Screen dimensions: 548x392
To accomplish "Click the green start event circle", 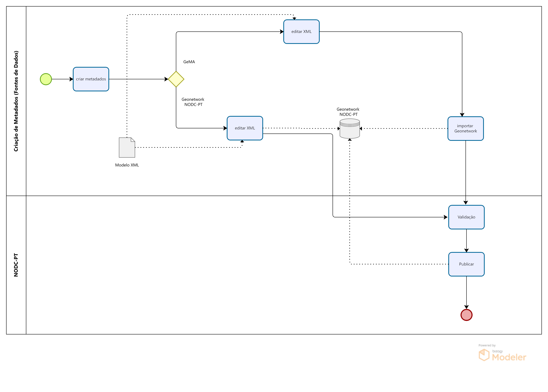I will tap(46, 79).
